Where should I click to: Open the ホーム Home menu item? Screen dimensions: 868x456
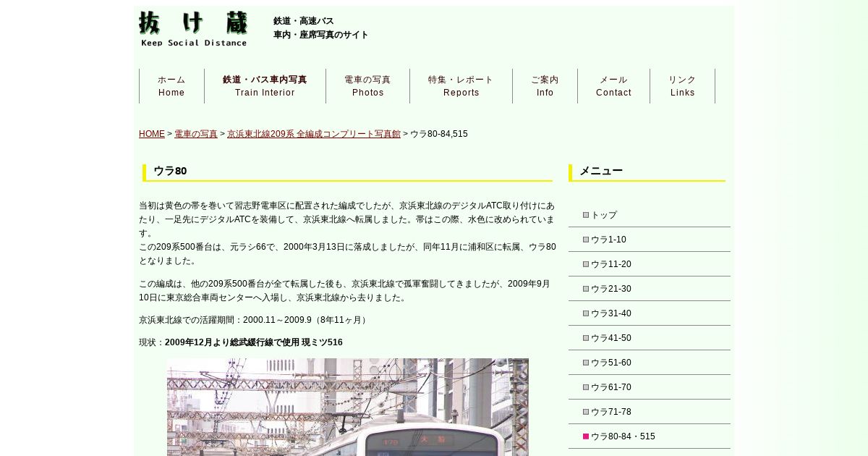171,86
